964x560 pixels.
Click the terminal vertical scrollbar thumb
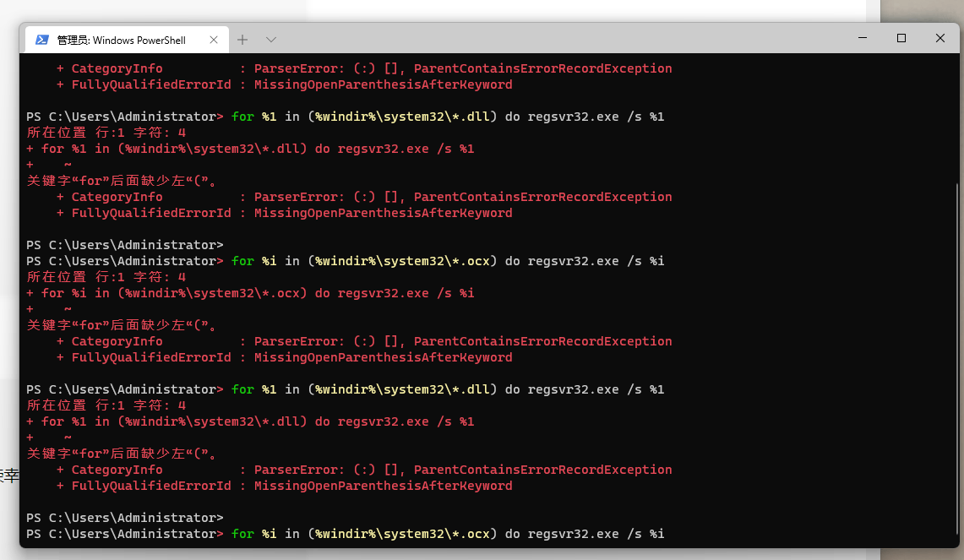click(x=956, y=360)
